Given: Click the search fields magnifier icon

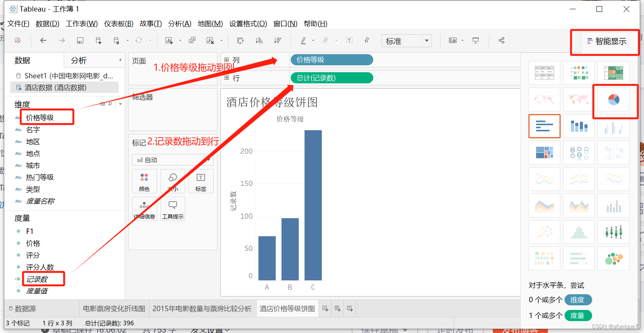Looking at the screenshot, I should [x=110, y=104].
